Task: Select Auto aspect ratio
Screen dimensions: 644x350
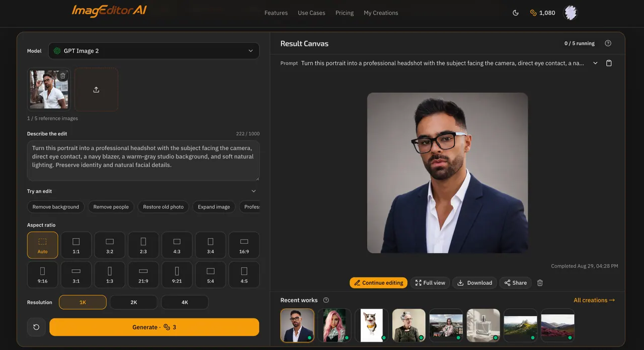Action: 43,245
